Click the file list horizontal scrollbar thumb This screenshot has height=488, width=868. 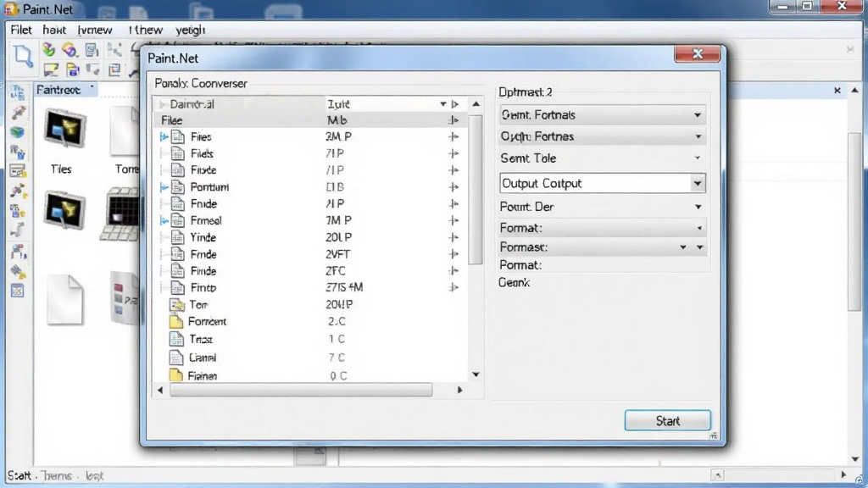301,390
